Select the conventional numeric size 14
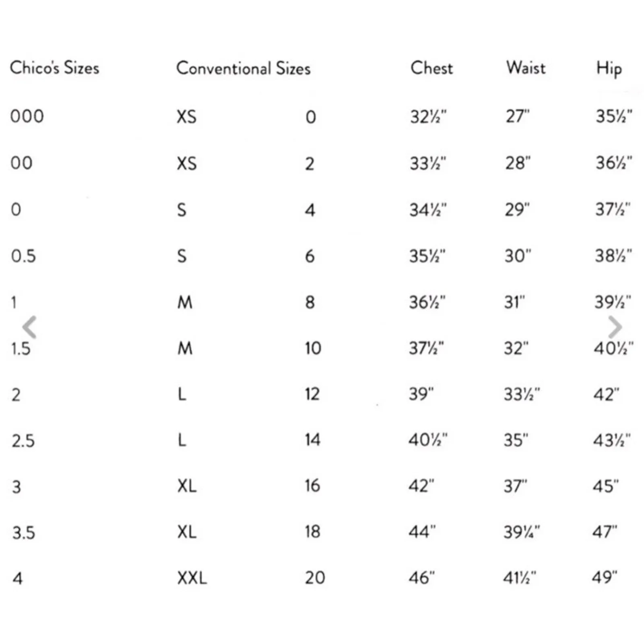This screenshot has height=644, width=644. (x=312, y=440)
